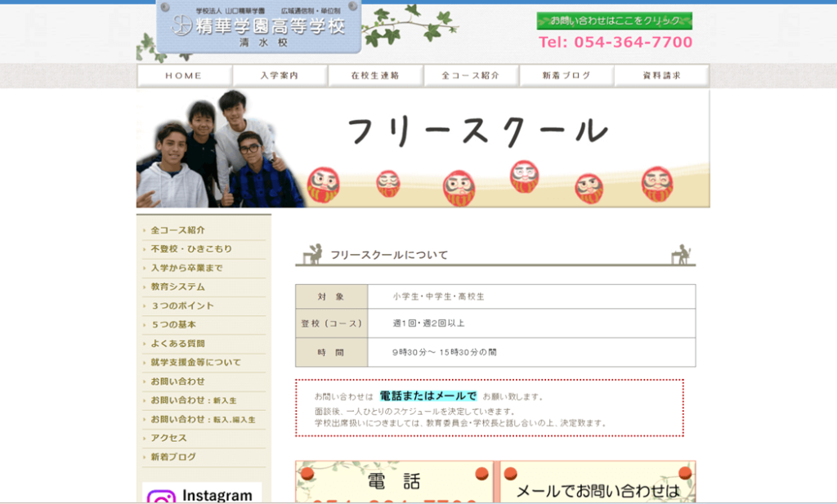Open sidebar link よくある質問
The width and height of the screenshot is (837, 504).
pos(177,343)
